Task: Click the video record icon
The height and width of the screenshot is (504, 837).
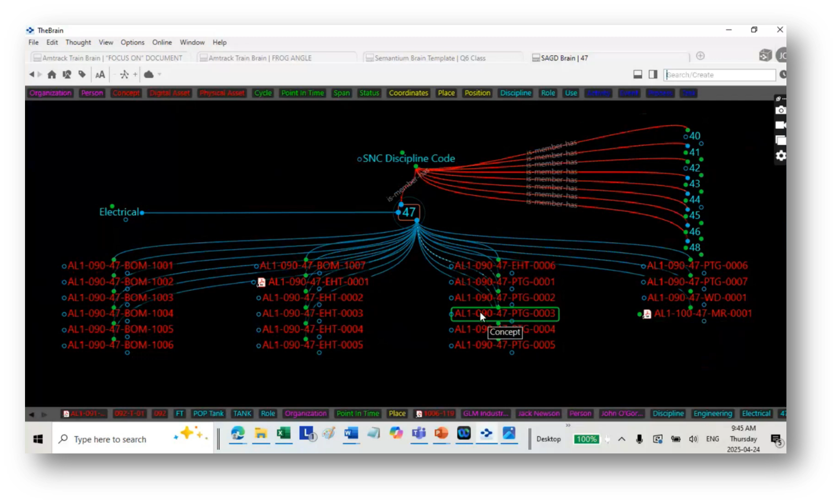Action: point(780,125)
